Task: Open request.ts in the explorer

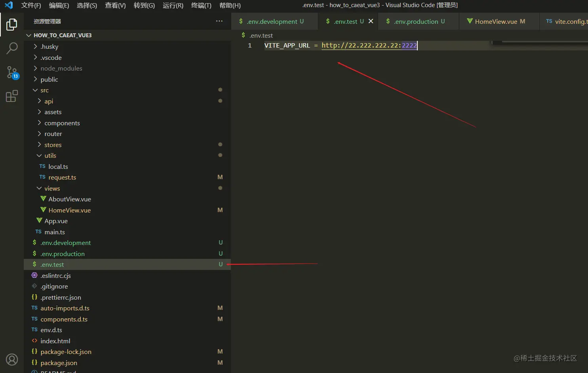Action: [x=127, y=177]
